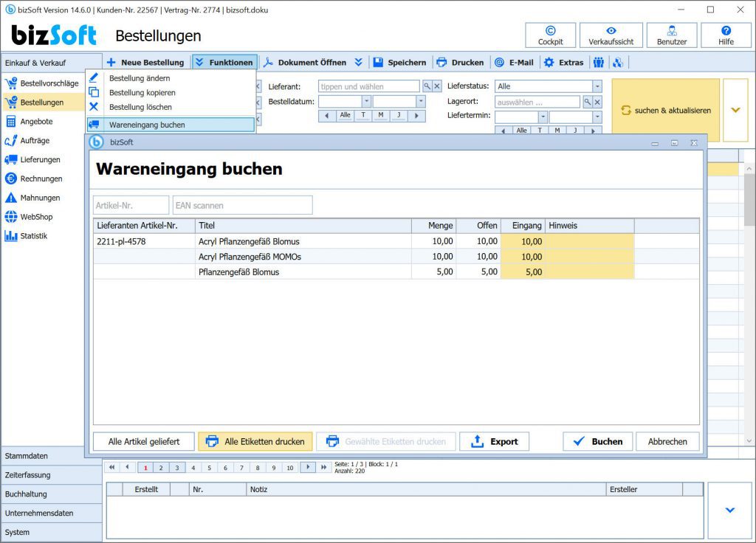Open Rechnungen in the sidebar
This screenshot has height=543, width=756.
[33, 179]
